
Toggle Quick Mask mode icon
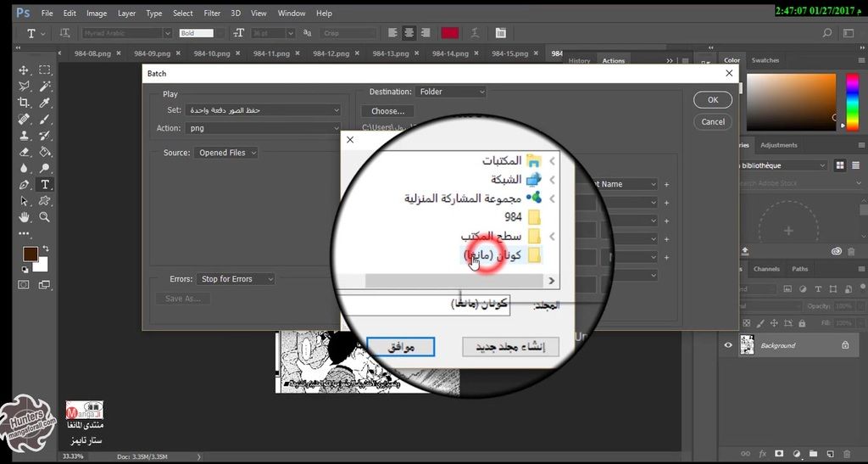point(24,285)
